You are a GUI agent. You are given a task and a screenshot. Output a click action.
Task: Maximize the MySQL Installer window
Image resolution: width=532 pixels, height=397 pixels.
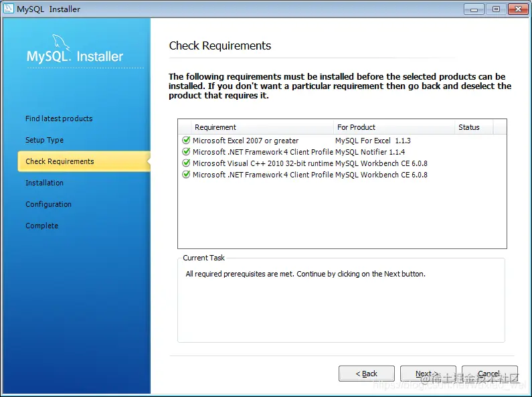pyautogui.click(x=496, y=9)
